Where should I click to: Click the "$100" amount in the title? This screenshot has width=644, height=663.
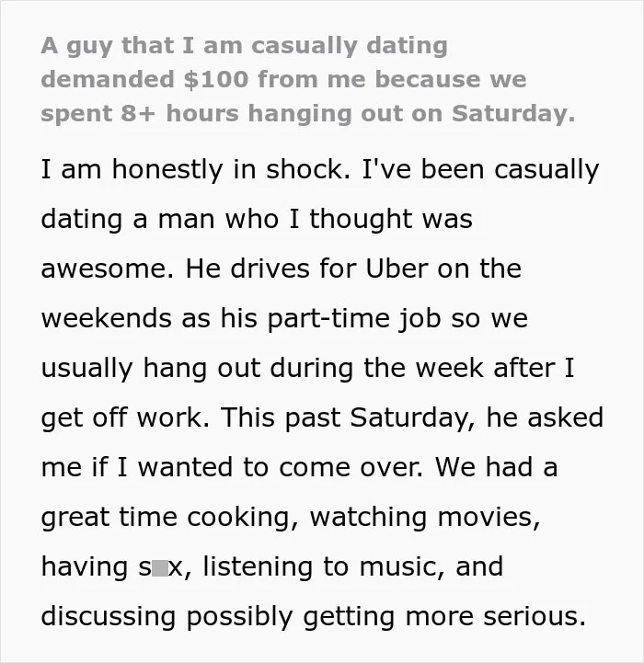click(x=216, y=80)
